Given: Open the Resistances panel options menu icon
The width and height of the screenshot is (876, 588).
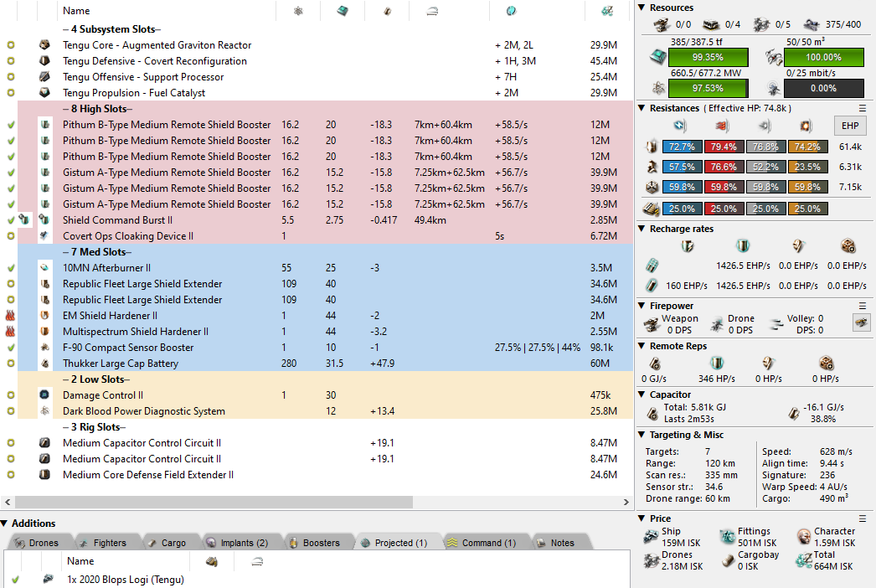Looking at the screenshot, I should [x=863, y=108].
